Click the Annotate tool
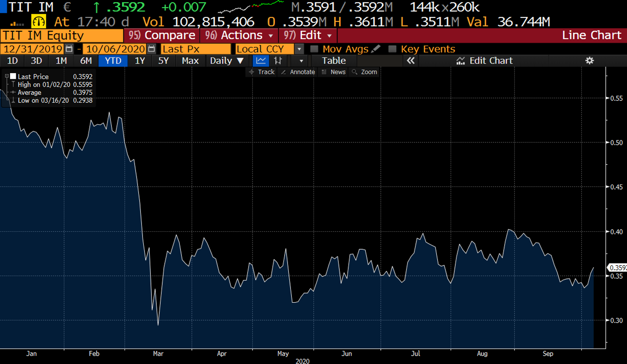 coord(298,72)
